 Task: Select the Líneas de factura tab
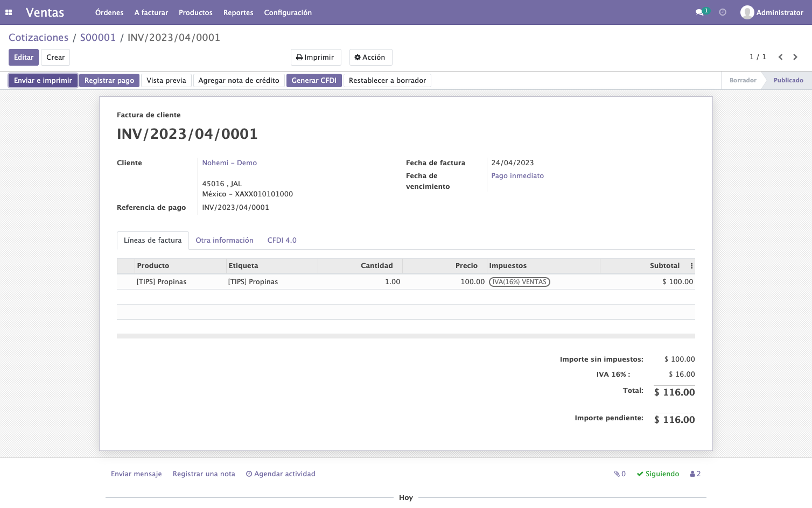coord(153,241)
